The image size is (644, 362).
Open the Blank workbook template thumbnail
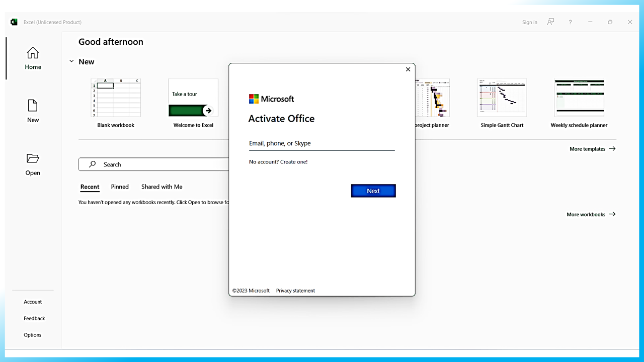pos(116,98)
